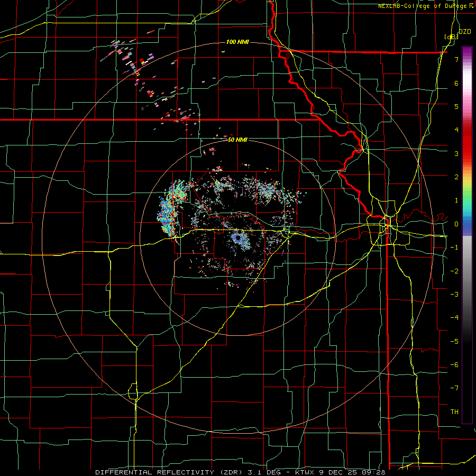The width and height of the screenshot is (476, 476).
Task: Click the TH threshold label on scale
Action: (x=454, y=412)
